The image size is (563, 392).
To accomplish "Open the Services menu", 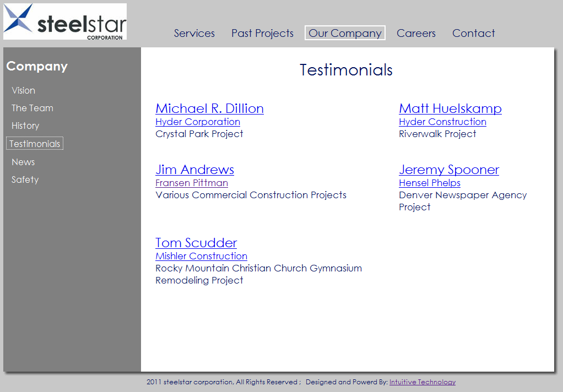I will [194, 33].
